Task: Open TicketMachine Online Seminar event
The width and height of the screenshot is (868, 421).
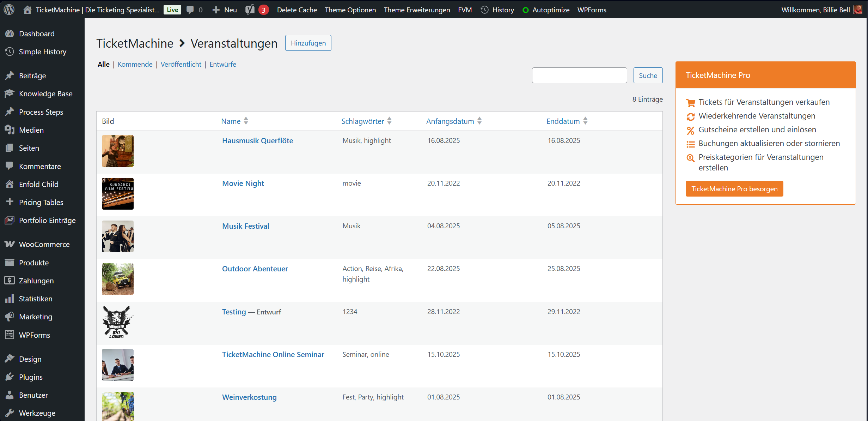Action: 273,354
